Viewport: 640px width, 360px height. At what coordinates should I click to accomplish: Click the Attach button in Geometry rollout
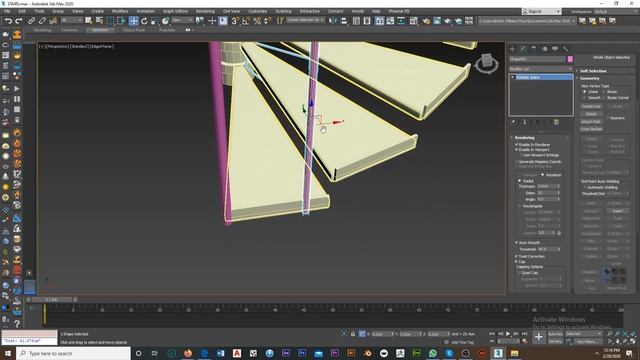pos(591,114)
